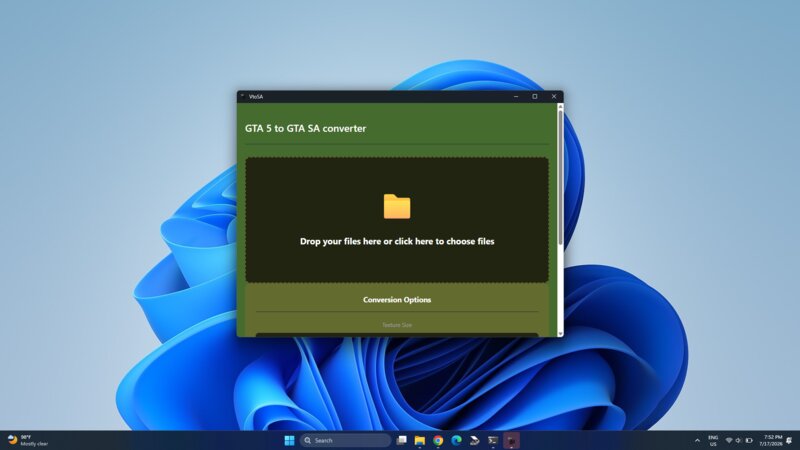Click "Drop your files here" text
The width and height of the screenshot is (800, 450).
pos(340,241)
